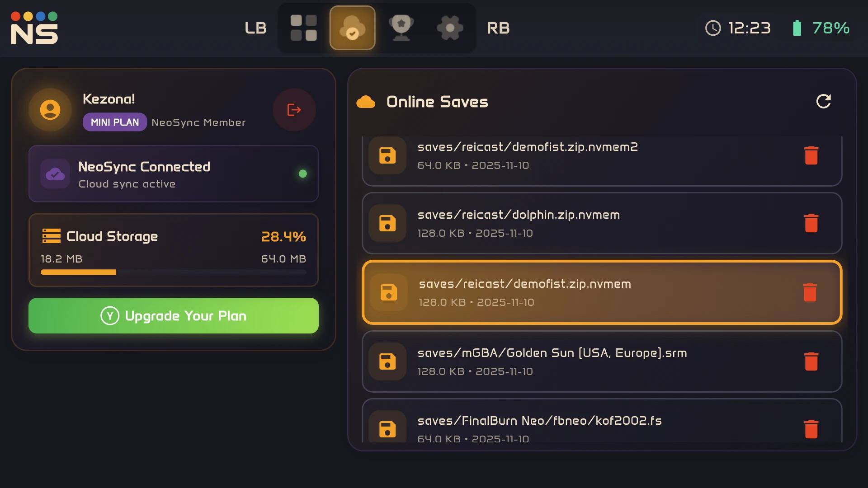Select the cloud sync tab

click(352, 28)
